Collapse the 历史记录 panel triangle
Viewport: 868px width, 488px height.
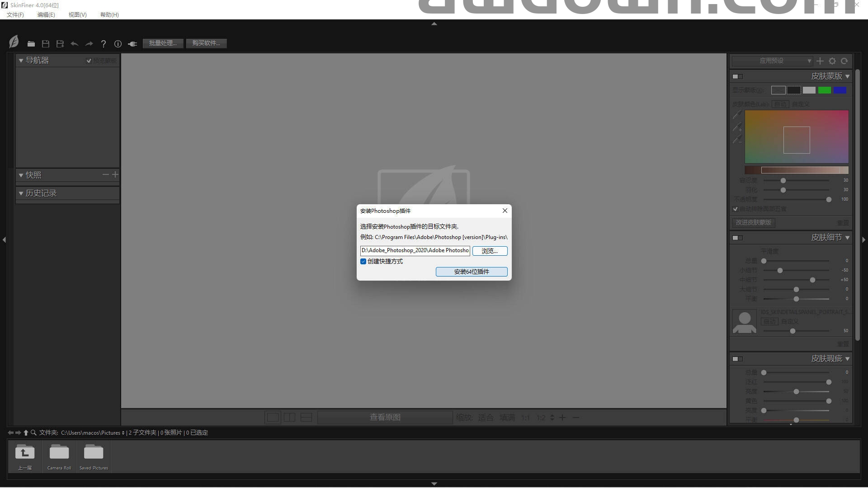pos(21,193)
